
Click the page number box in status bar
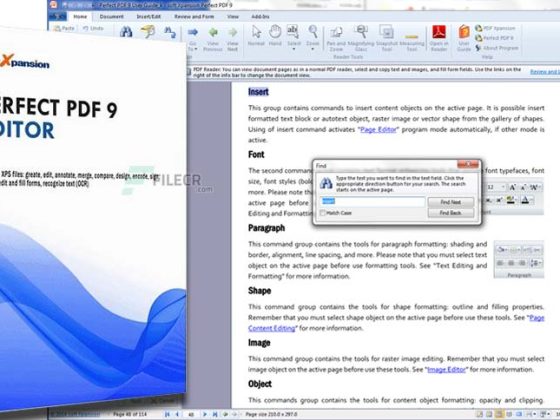coord(191,414)
